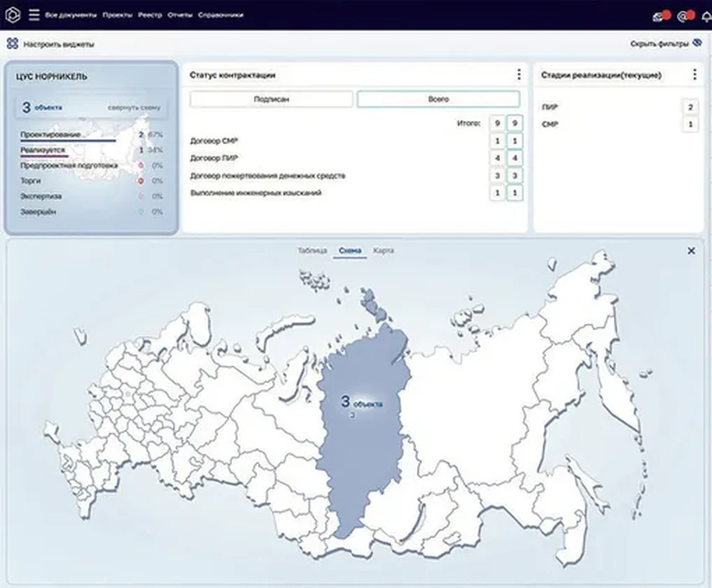Click the bell notifications icon
712x588 pixels.
[x=707, y=15]
